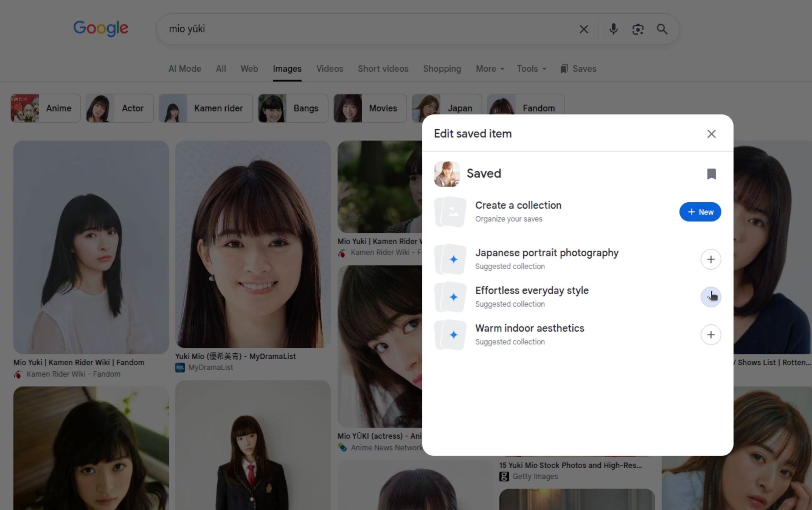Start voice search with microphone icon
812x510 pixels.
point(613,29)
